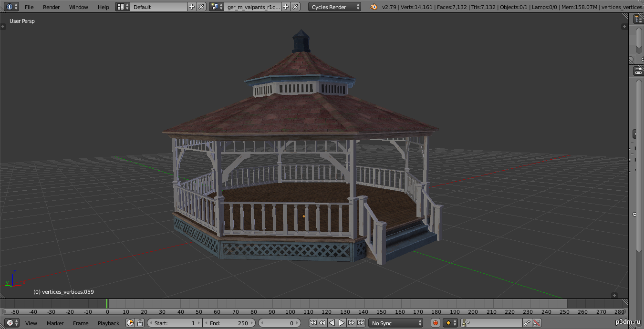Toggle the frame range lock icon
The height and width of the screenshot is (329, 644).
(140, 323)
